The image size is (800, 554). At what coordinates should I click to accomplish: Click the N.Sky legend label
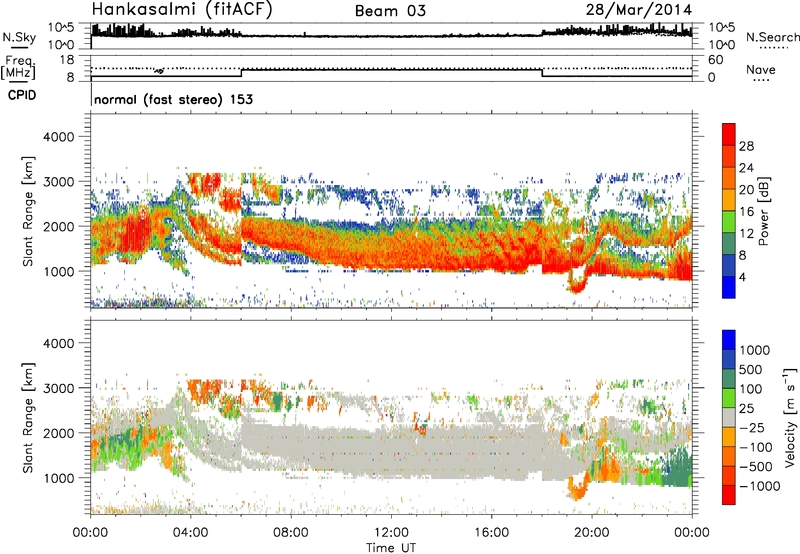pyautogui.click(x=19, y=37)
